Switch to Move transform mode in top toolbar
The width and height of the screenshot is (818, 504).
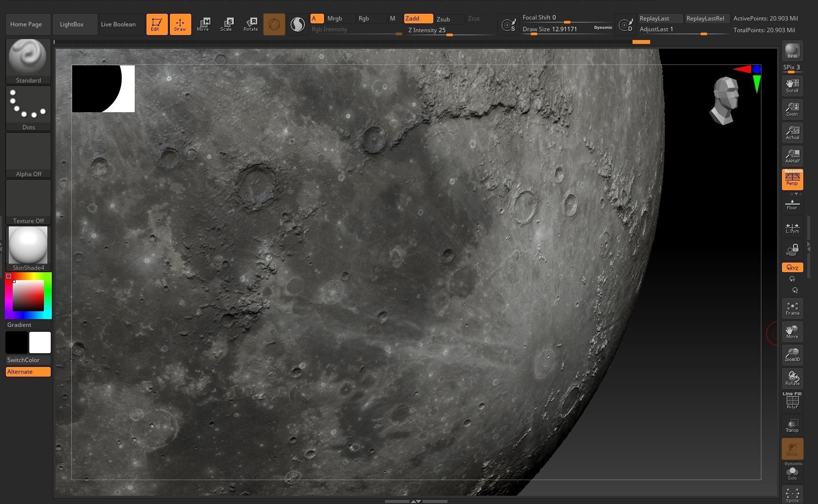point(203,24)
